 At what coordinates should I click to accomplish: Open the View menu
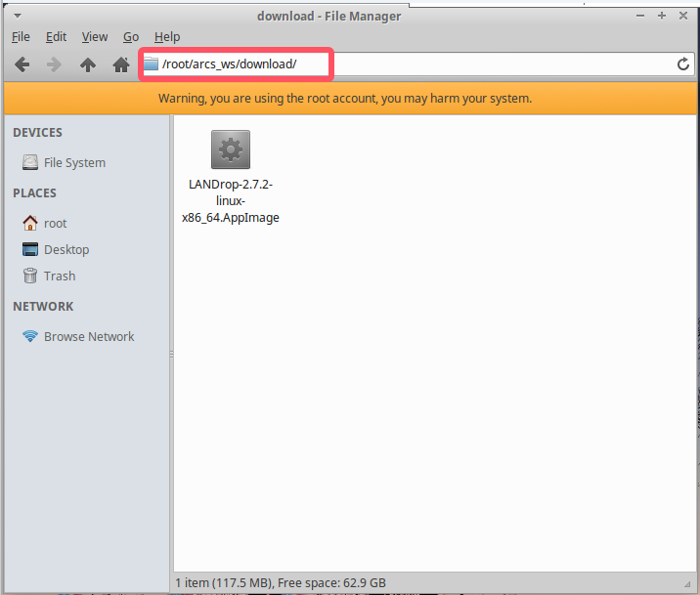(x=94, y=36)
